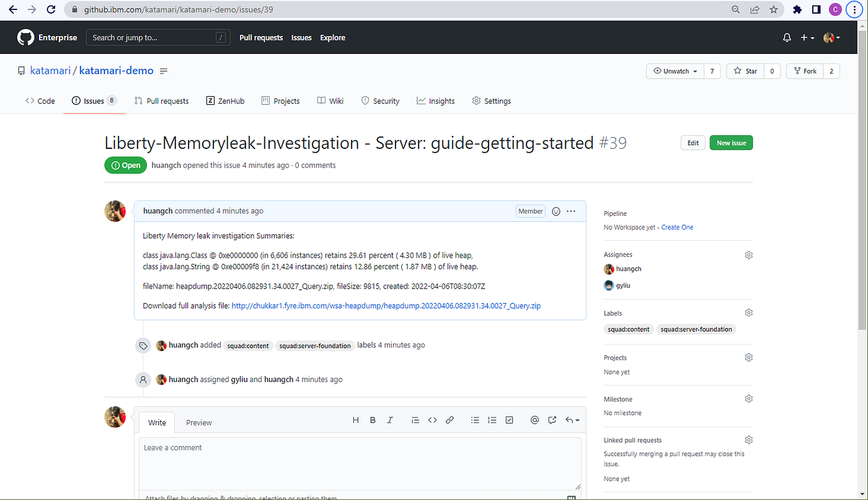Fork the katamari-demo repository
Image resolution: width=868 pixels, height=500 pixels.
[x=805, y=71]
